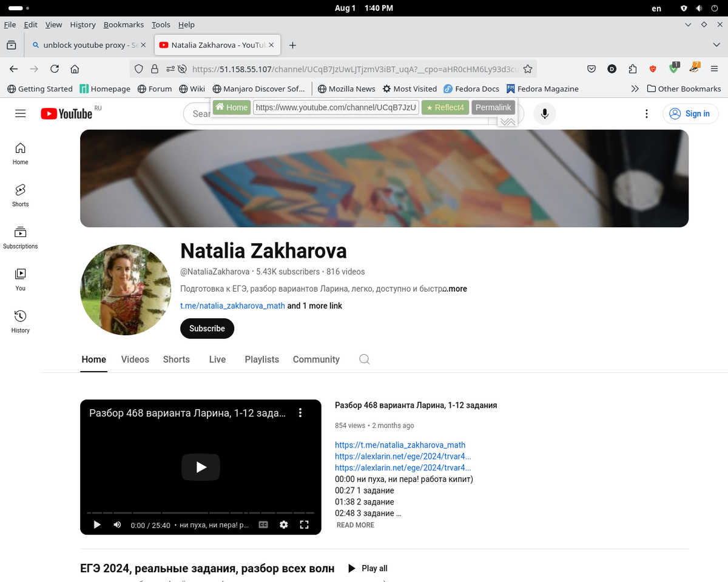This screenshot has width=728, height=582.
Task: Open the File menu
Action: coord(10,25)
